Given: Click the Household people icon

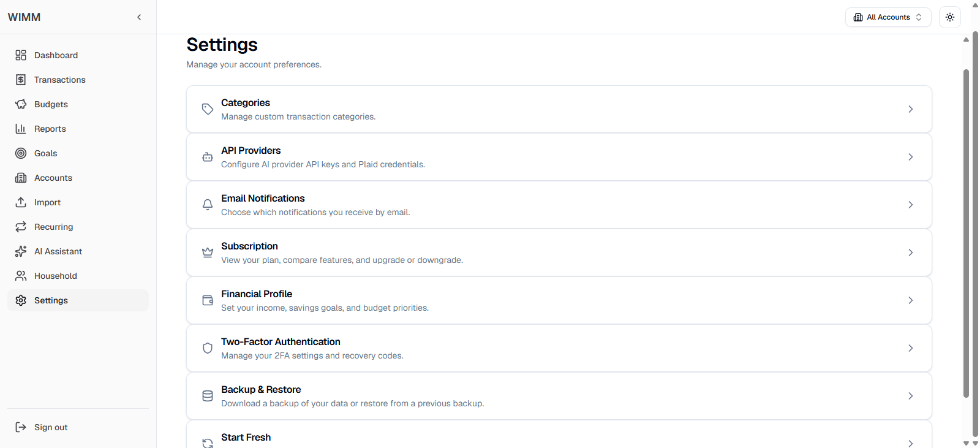Looking at the screenshot, I should pyautogui.click(x=21, y=276).
